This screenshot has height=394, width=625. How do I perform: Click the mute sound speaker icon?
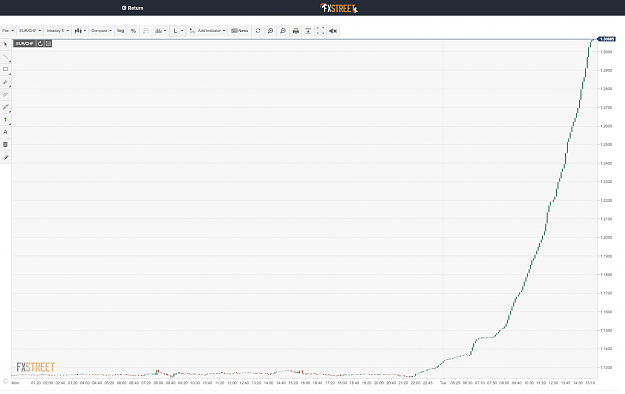tap(333, 31)
